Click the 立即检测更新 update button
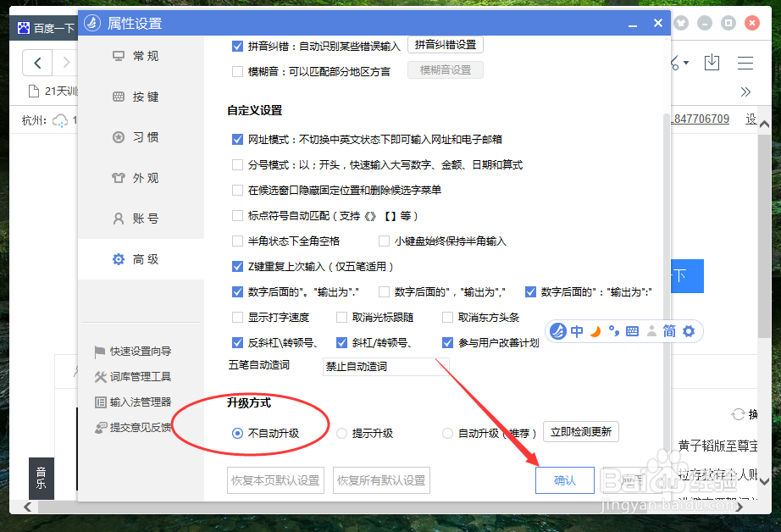Viewport: 781px width, 532px height. click(580, 431)
